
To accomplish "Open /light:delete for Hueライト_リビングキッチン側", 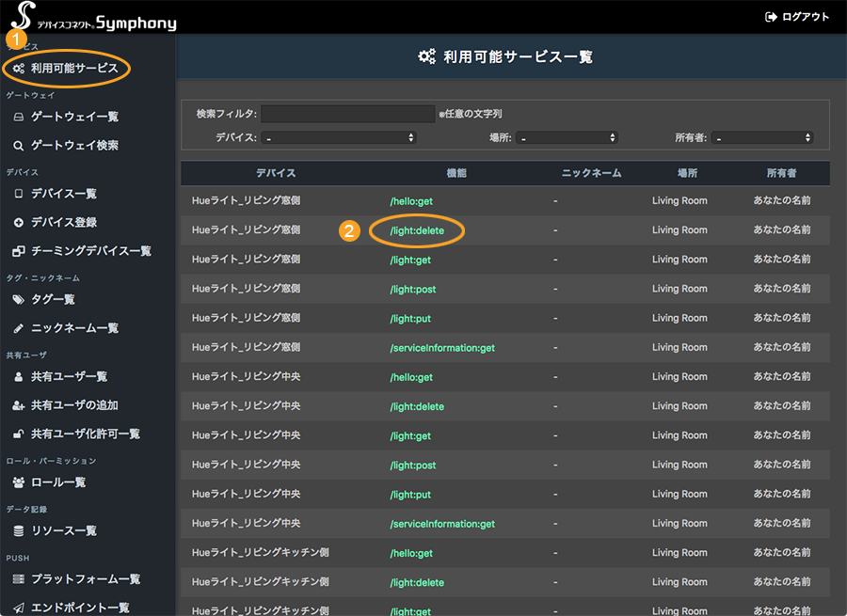I will (x=417, y=582).
